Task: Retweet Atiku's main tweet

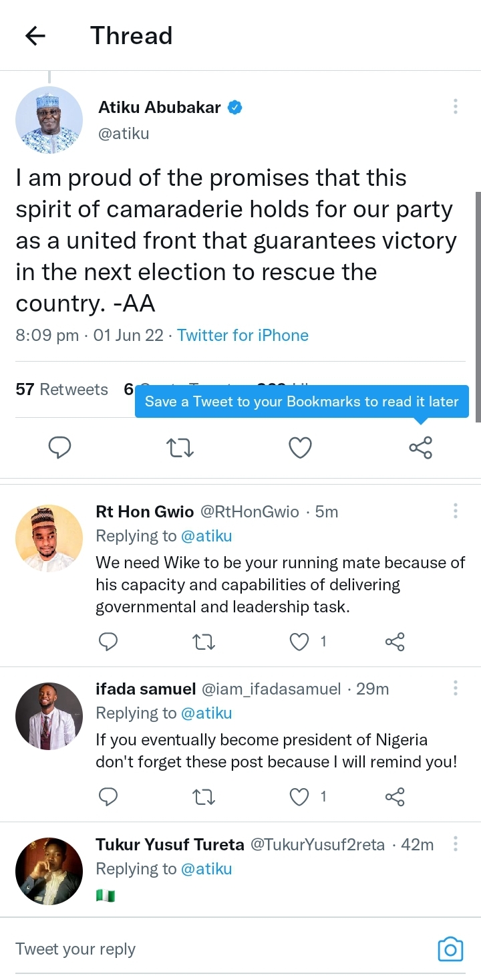Action: point(180,447)
